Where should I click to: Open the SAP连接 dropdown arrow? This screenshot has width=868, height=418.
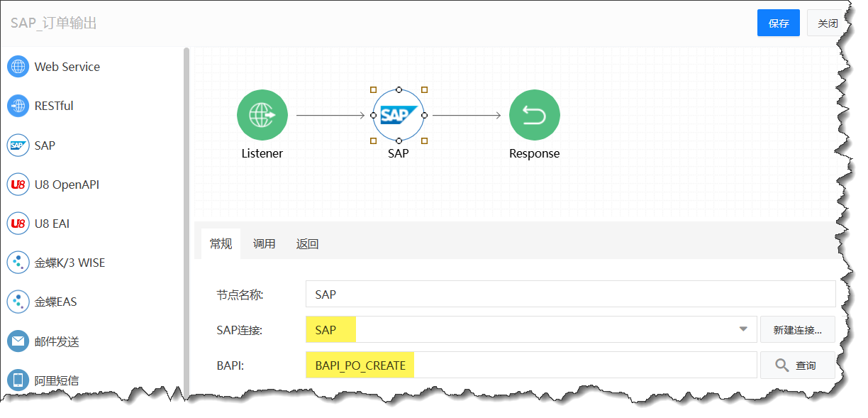coord(743,329)
